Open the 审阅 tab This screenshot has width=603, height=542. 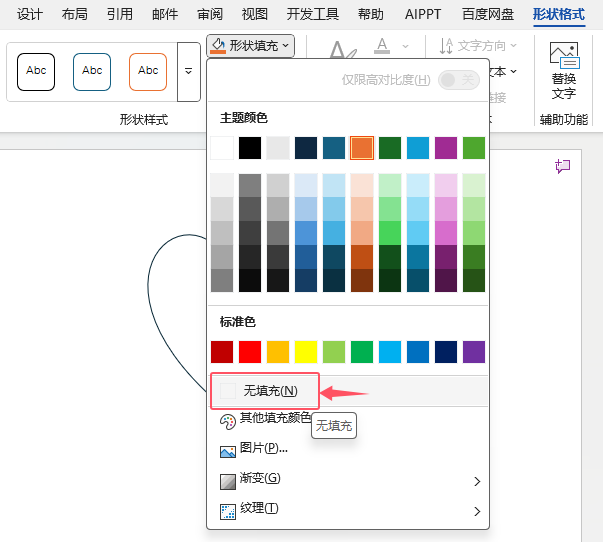coord(210,14)
